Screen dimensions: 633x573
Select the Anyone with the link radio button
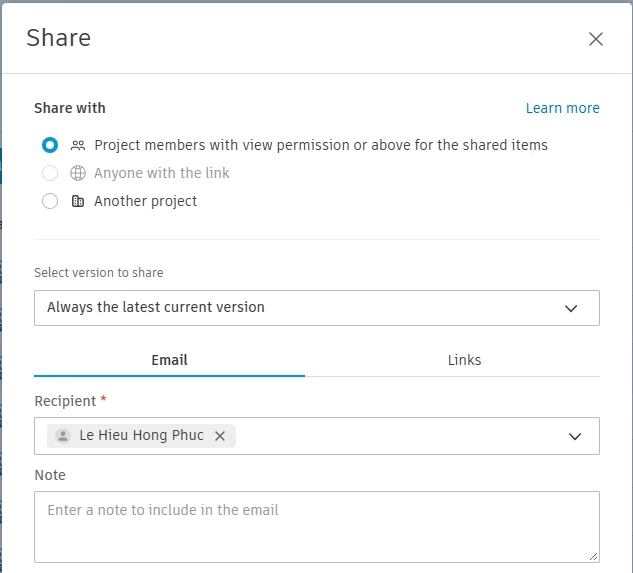click(x=50, y=173)
